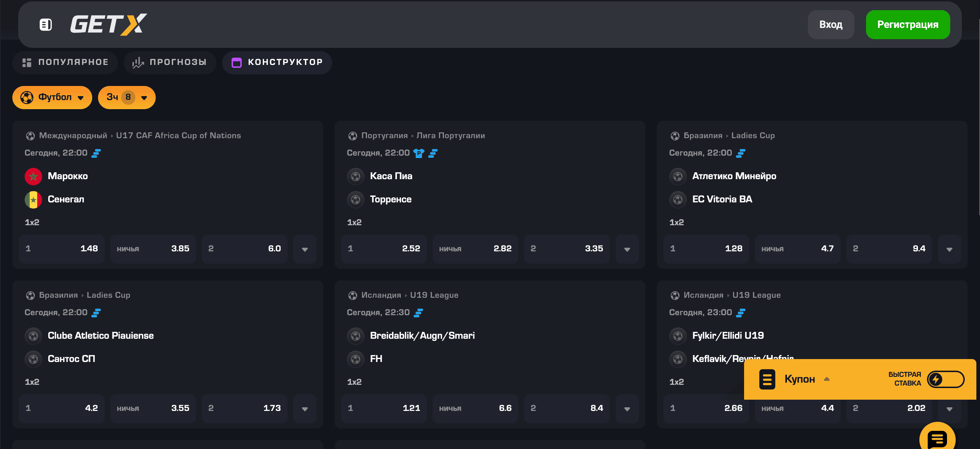Screen dimensions: 980x449
Task: Click the Торренсе team name
Action: point(391,199)
